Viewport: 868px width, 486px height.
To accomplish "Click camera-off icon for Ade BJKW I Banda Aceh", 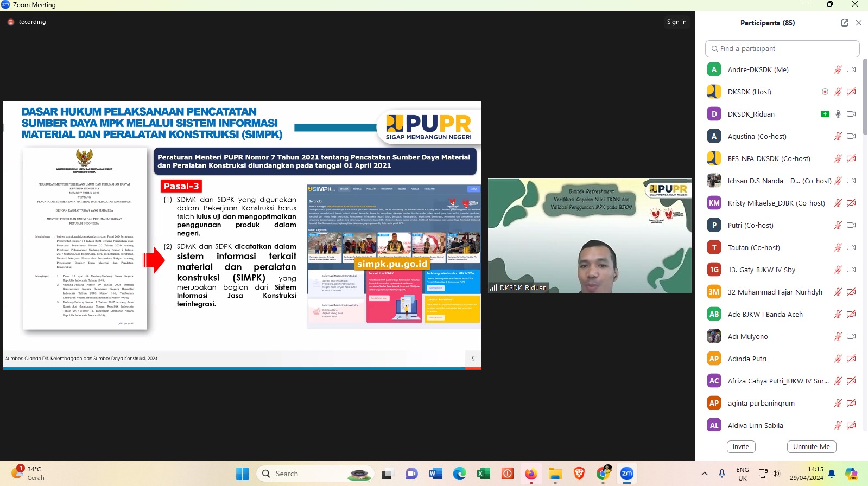I will [x=851, y=314].
